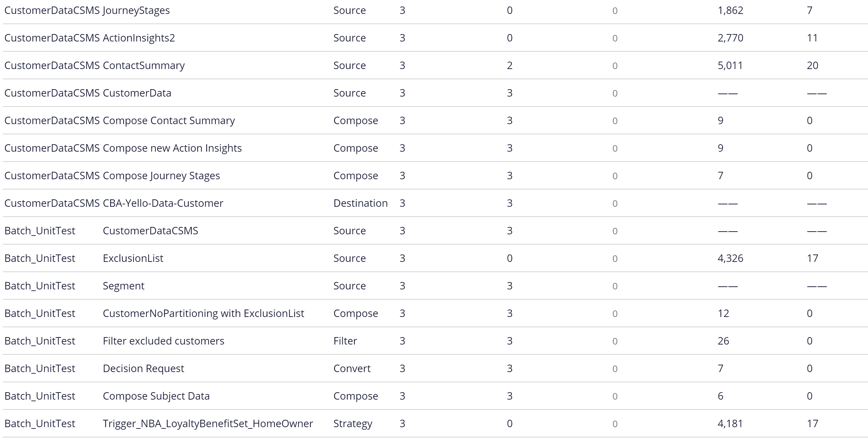
Task: Click the 1,862 value in JourneyStages row
Action: tap(730, 11)
